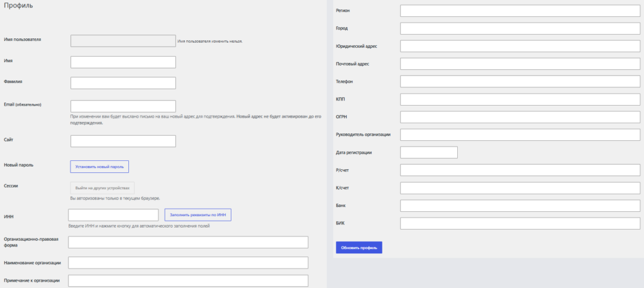
Task: Click the Руководитель организации field
Action: 520,135
